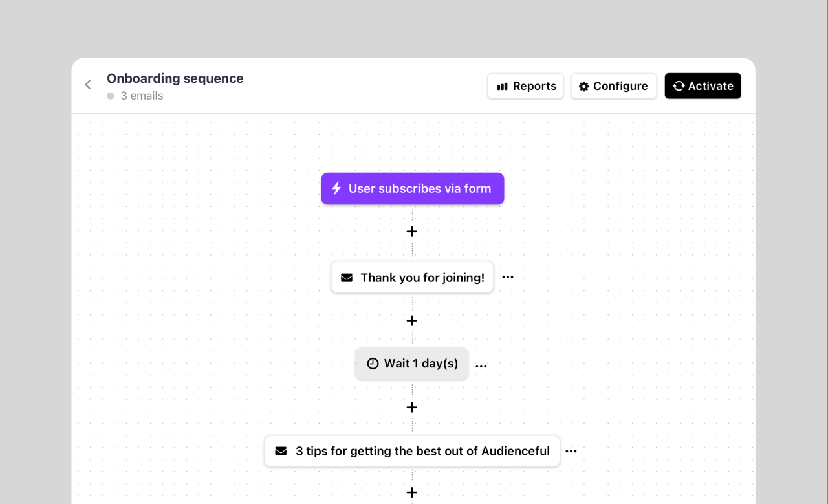
Task: Select the User subscribes via form trigger node
Action: [412, 188]
